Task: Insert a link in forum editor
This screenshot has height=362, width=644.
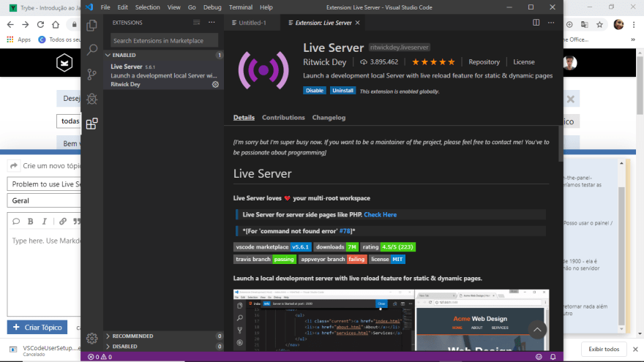Action: point(62,221)
